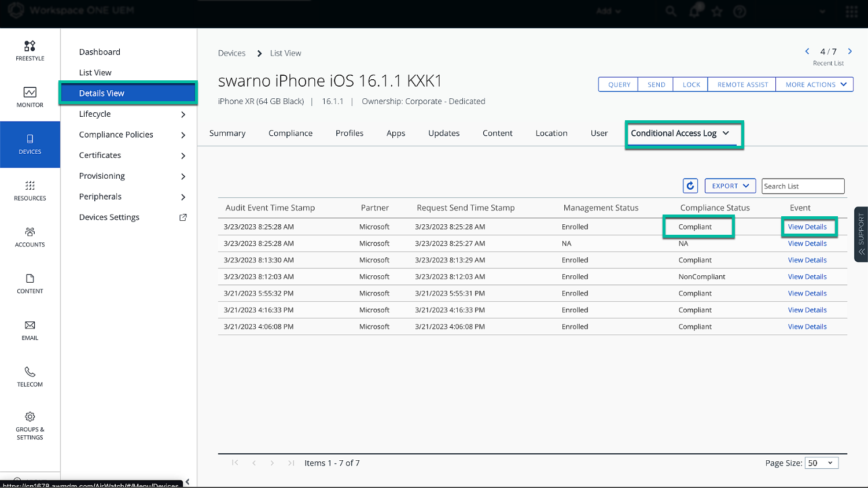The width and height of the screenshot is (868, 488).
Task: Open the Email section icon
Action: click(30, 326)
